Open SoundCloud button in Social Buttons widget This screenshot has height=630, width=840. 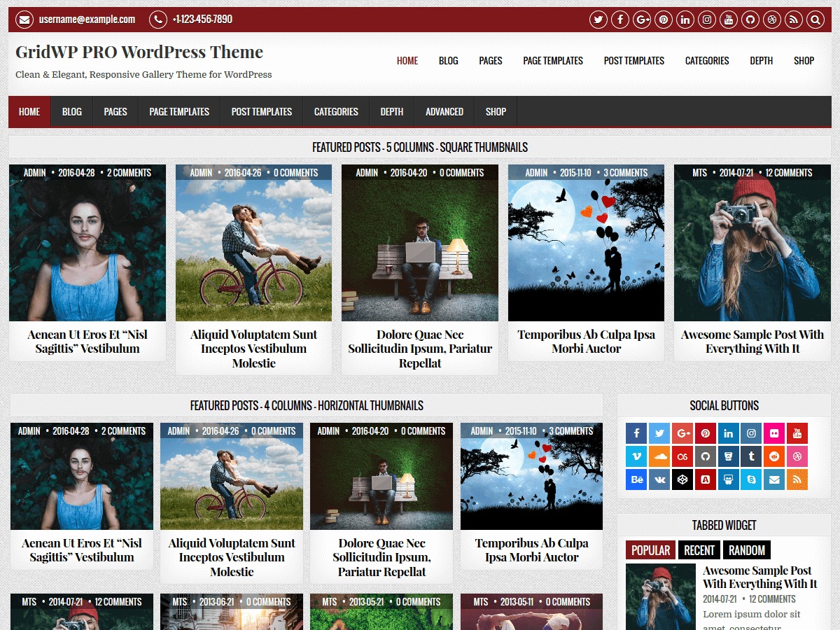pos(659,456)
